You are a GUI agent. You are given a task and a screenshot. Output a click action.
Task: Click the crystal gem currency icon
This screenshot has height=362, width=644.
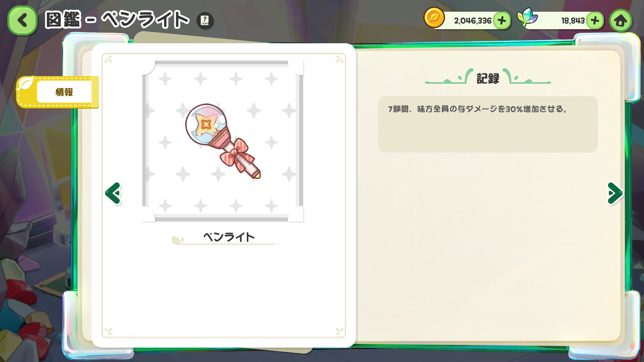[527, 17]
